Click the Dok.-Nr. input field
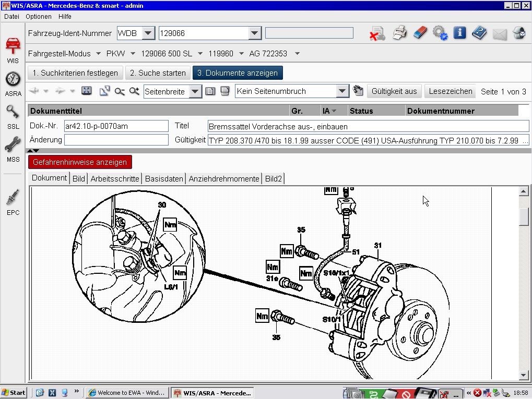The height and width of the screenshot is (399, 532). click(x=116, y=126)
